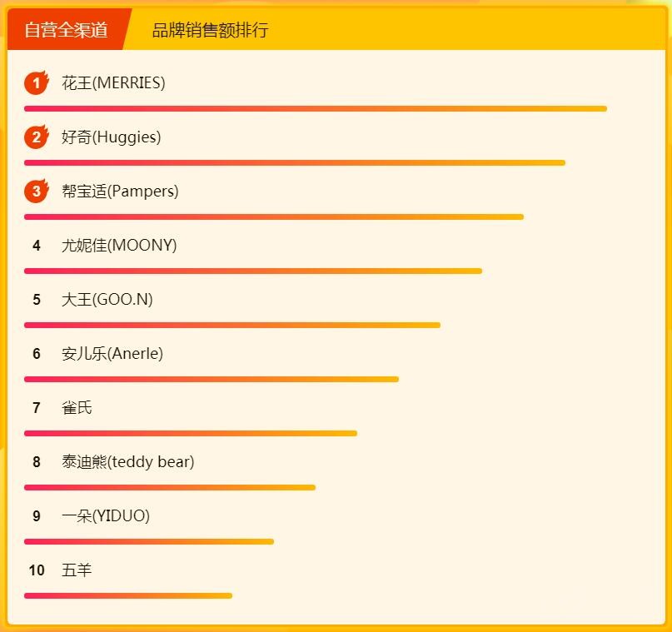Click the sales bar under 好奇(Huggies)
This screenshot has height=632, width=672.
tap(294, 162)
